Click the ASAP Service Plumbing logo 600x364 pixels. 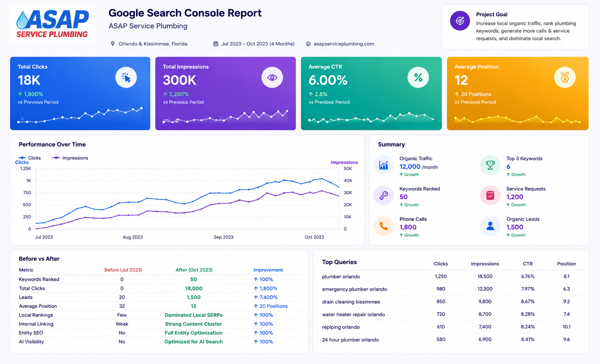pos(53,23)
